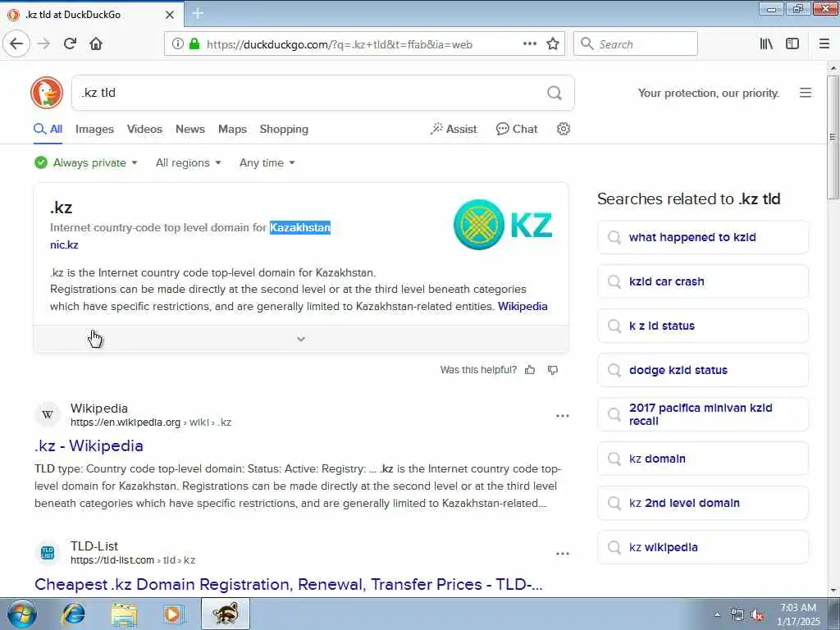Open the All regions dropdown
This screenshot has height=630, width=840.
[188, 162]
